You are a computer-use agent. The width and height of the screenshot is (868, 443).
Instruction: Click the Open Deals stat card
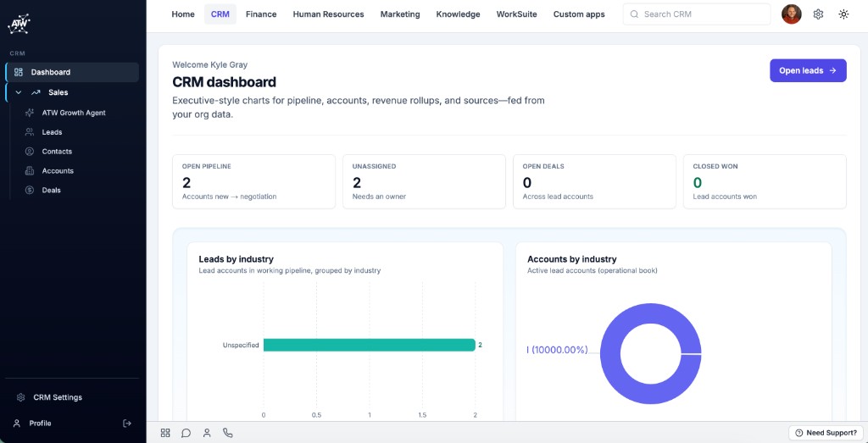pyautogui.click(x=594, y=181)
